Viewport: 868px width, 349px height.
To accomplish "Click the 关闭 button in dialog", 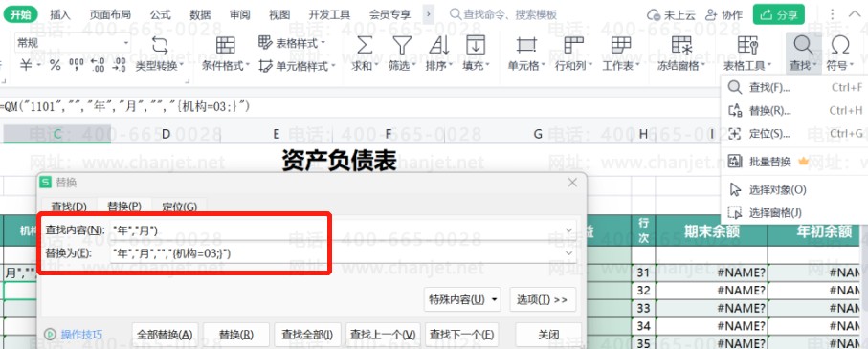I will [x=548, y=335].
